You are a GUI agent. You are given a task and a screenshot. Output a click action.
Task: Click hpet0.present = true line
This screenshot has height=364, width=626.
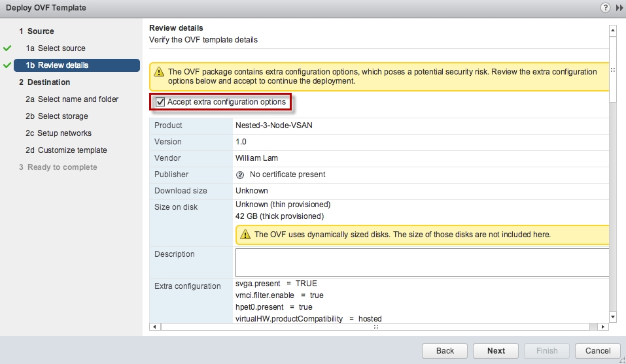tap(274, 307)
